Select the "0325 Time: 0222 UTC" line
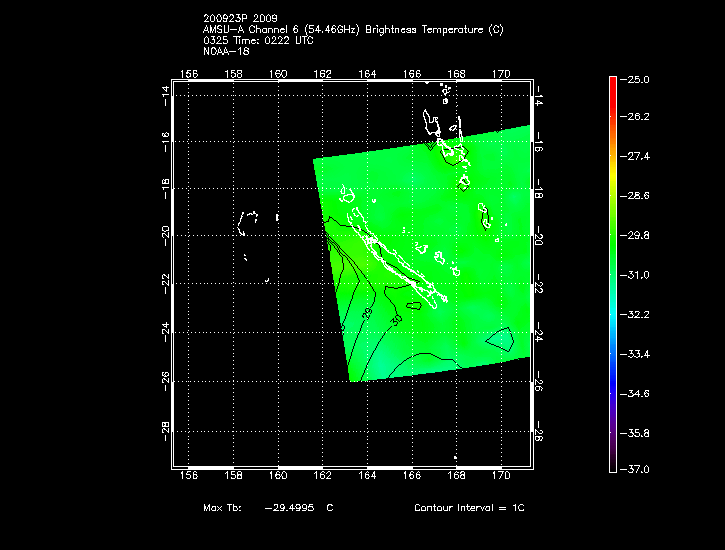 (x=257, y=41)
